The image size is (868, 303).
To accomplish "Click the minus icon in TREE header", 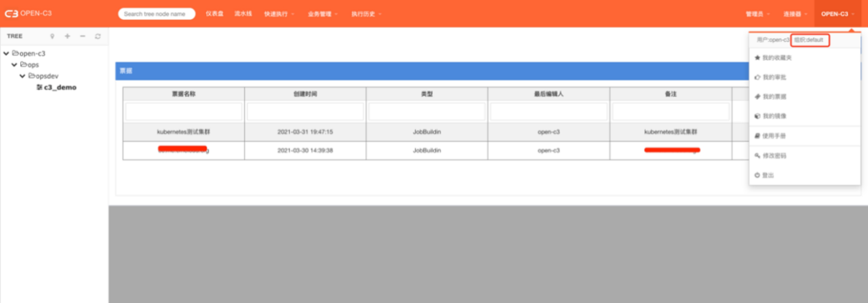I will 83,36.
